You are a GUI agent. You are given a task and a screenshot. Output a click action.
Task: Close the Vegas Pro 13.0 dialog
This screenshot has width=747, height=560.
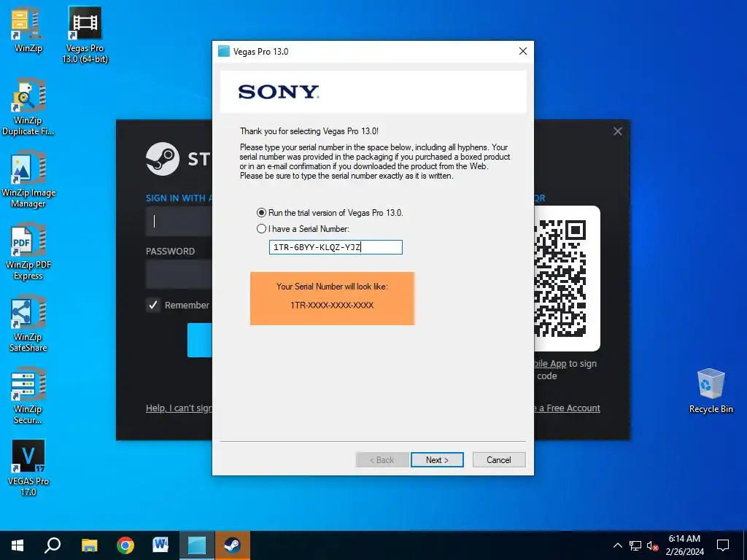[522, 52]
